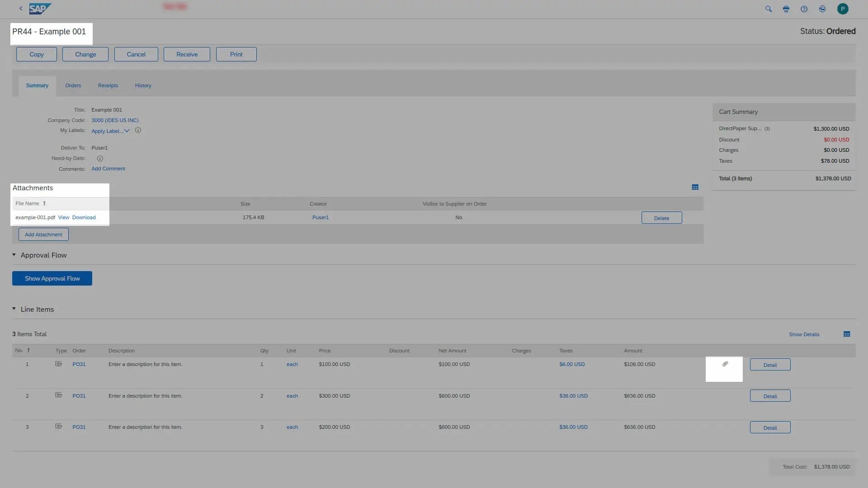This screenshot has width=868, height=488.
Task: Click the Receive button
Action: [187, 54]
